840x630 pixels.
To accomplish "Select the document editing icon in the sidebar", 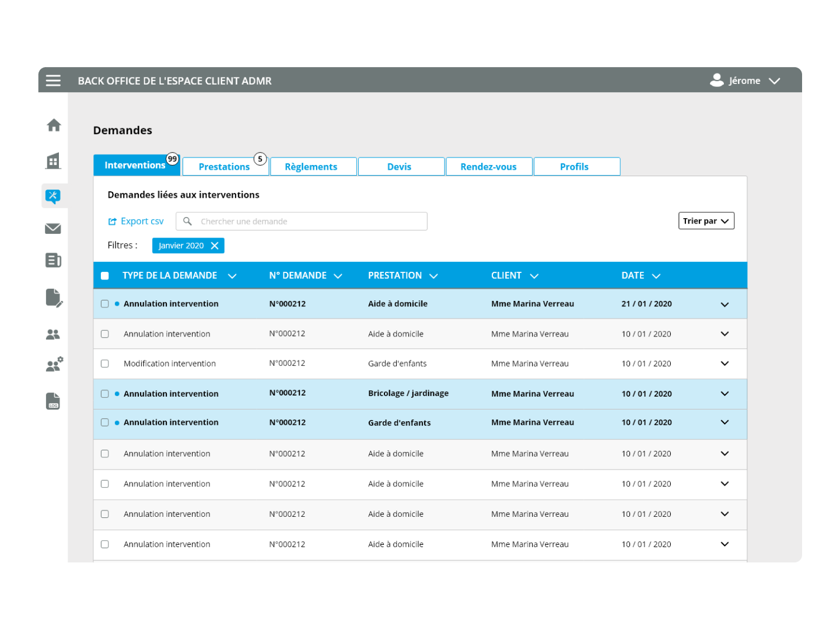I will point(53,297).
